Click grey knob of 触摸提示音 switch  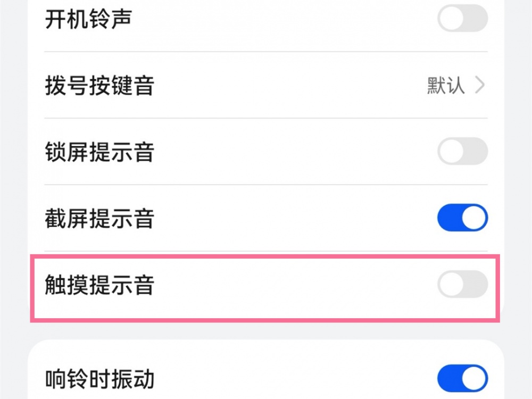point(451,284)
